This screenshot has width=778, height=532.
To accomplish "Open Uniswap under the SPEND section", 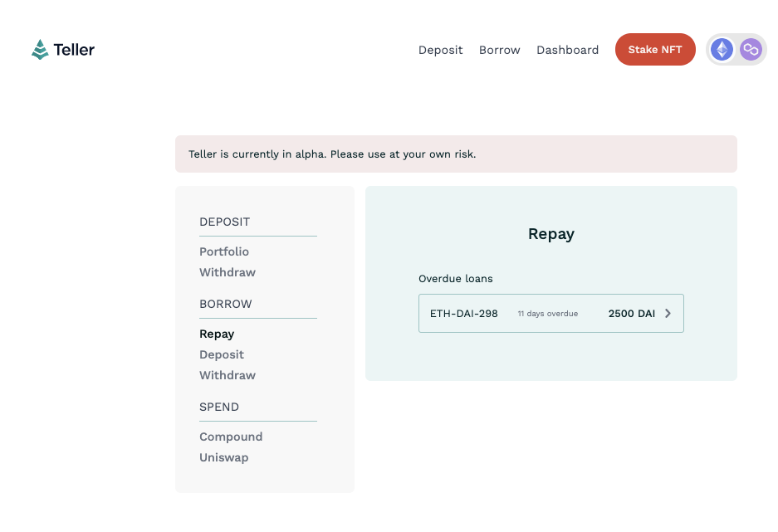I will pos(224,457).
